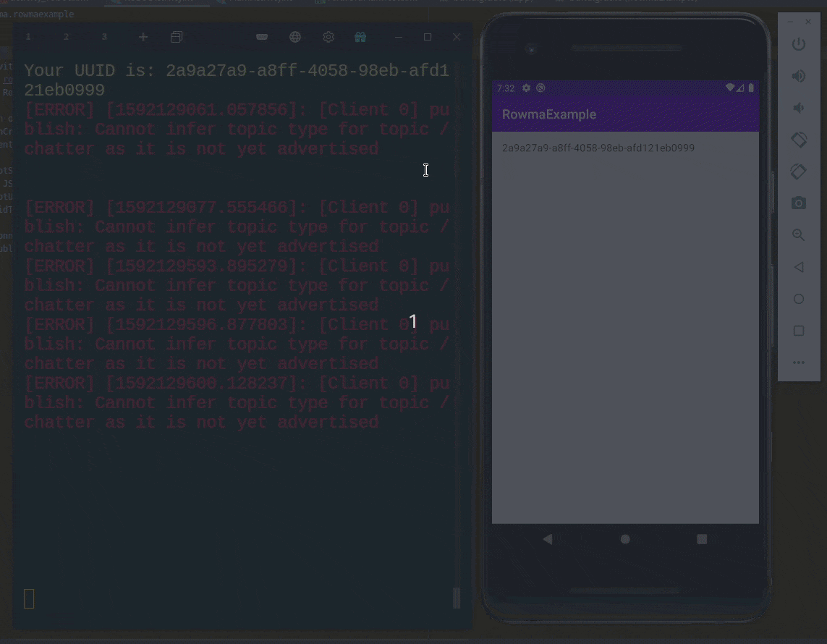Image resolution: width=827 pixels, height=644 pixels.
Task: Activate emulator zoom magnifier
Action: point(799,235)
